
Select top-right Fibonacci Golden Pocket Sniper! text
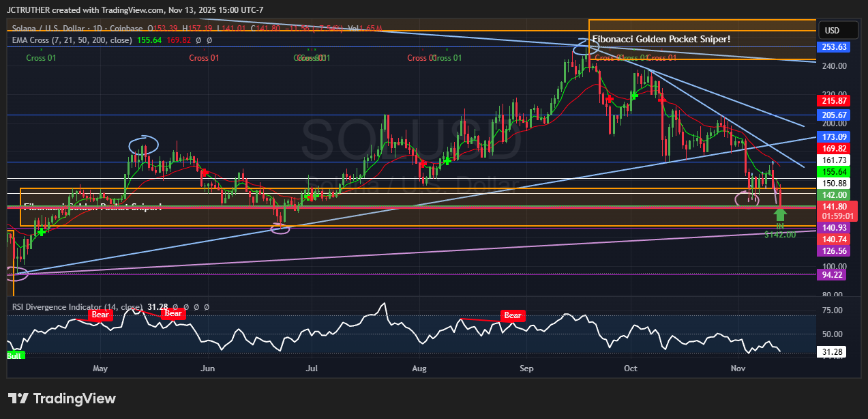tap(661, 39)
